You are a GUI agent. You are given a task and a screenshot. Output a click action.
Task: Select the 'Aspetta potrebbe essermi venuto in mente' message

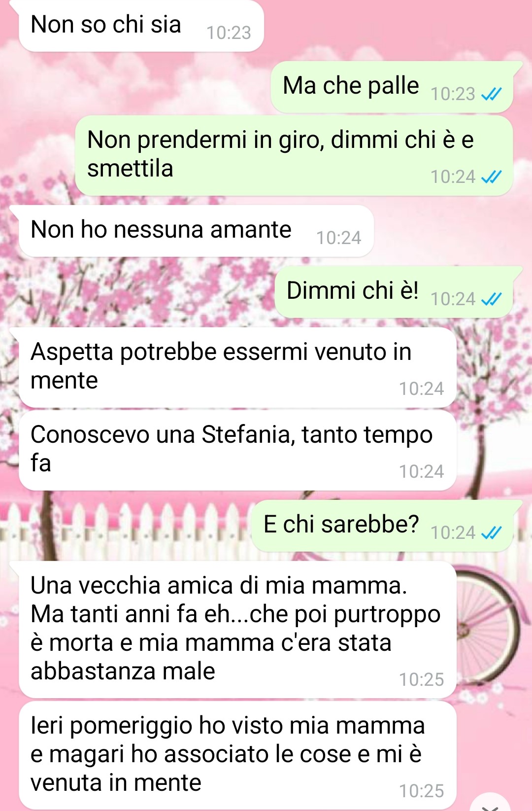(237, 367)
